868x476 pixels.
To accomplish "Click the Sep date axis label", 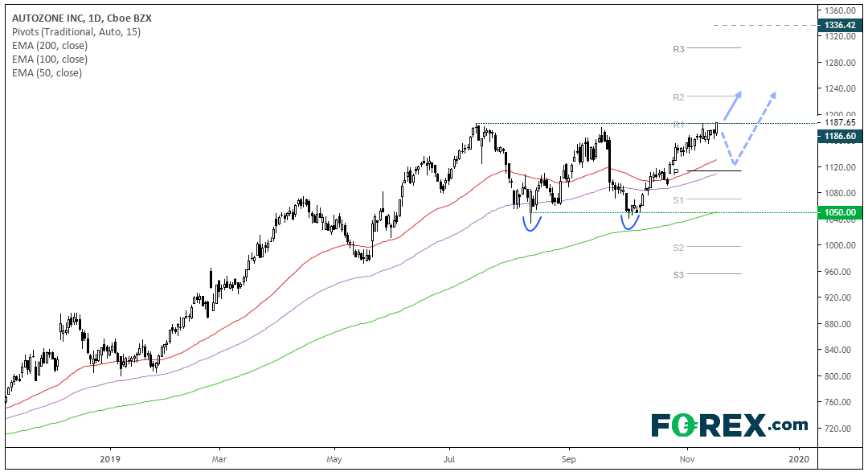I will pos(568,459).
